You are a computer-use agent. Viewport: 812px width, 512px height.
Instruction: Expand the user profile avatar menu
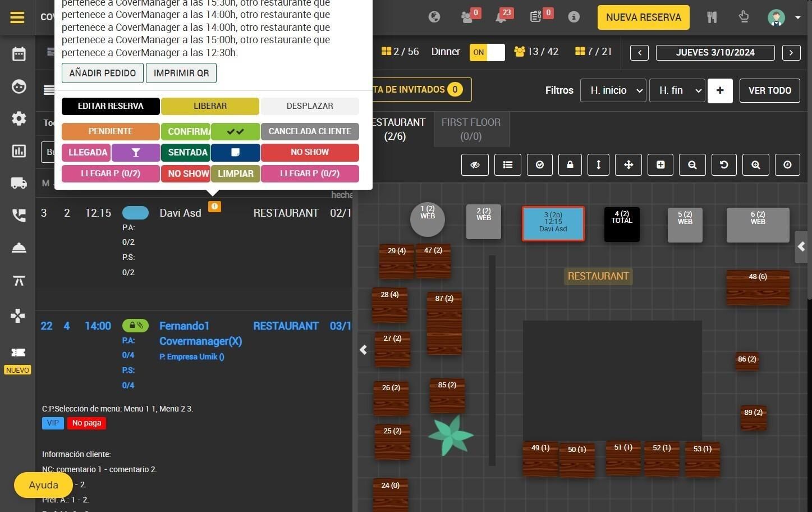783,17
